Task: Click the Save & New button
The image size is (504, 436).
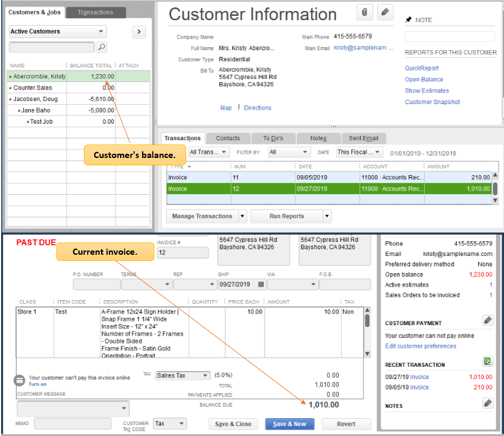Action: point(290,424)
